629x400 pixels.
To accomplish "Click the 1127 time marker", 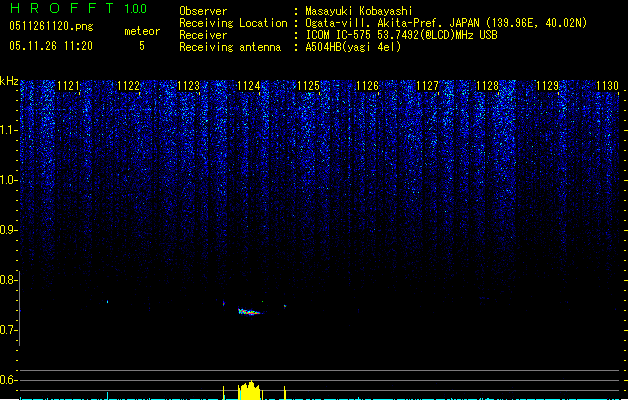I will pos(428,86).
